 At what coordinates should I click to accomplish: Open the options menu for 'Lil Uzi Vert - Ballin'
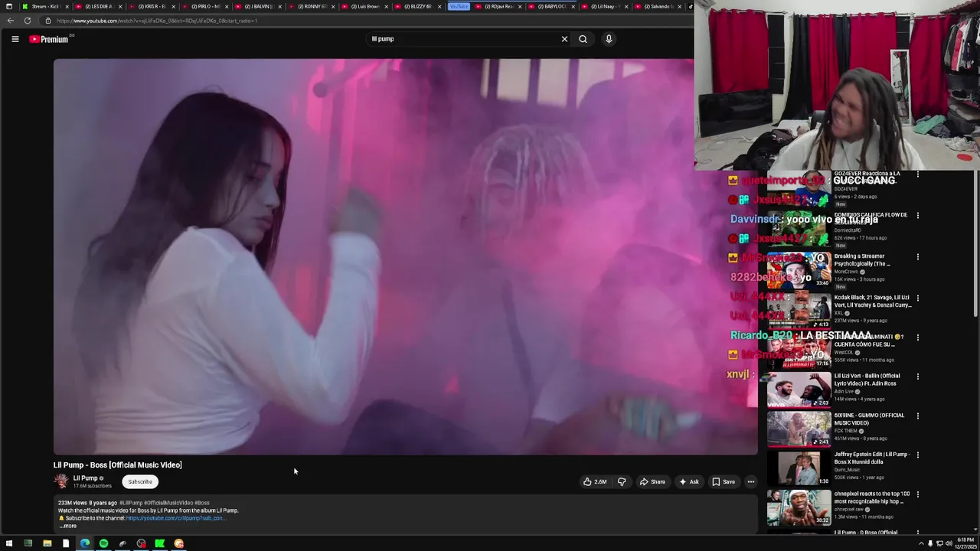(918, 377)
